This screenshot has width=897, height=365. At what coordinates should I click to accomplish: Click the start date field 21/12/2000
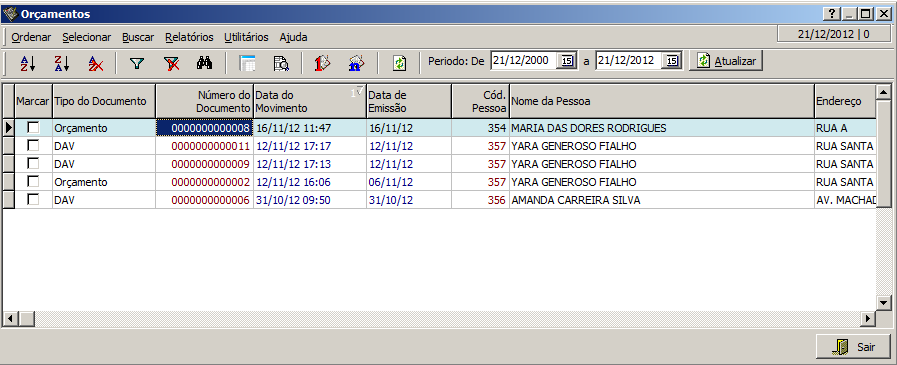click(x=523, y=61)
